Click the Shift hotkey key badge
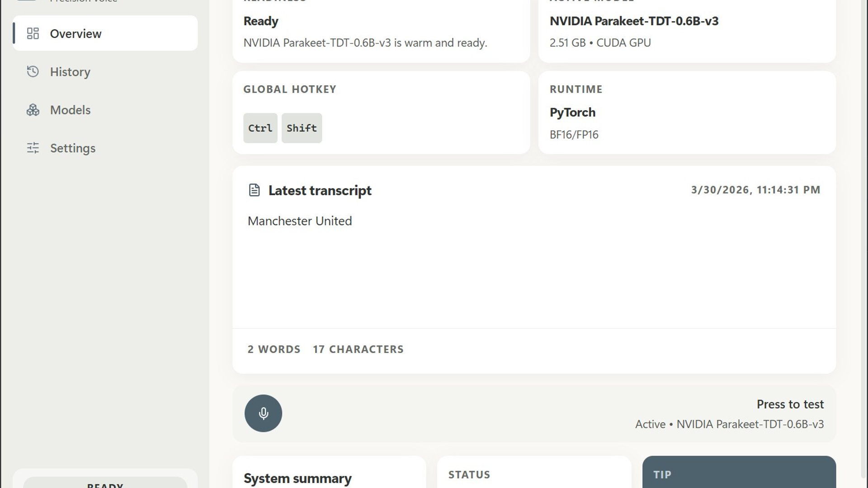 click(302, 128)
